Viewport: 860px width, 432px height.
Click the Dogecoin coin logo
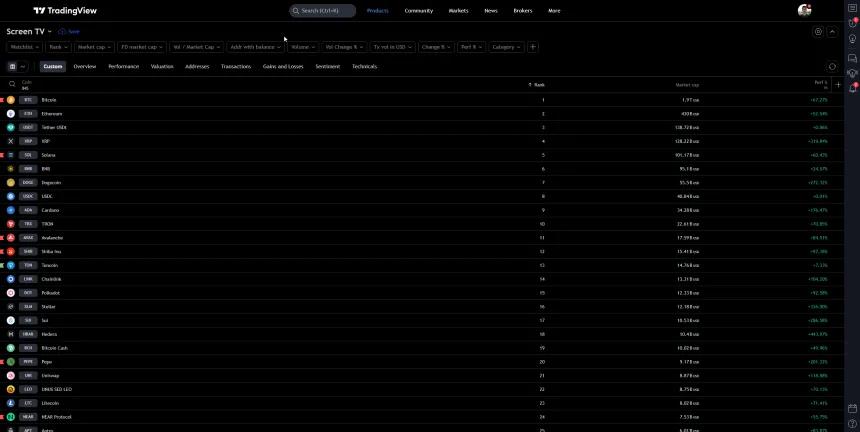(x=10, y=183)
